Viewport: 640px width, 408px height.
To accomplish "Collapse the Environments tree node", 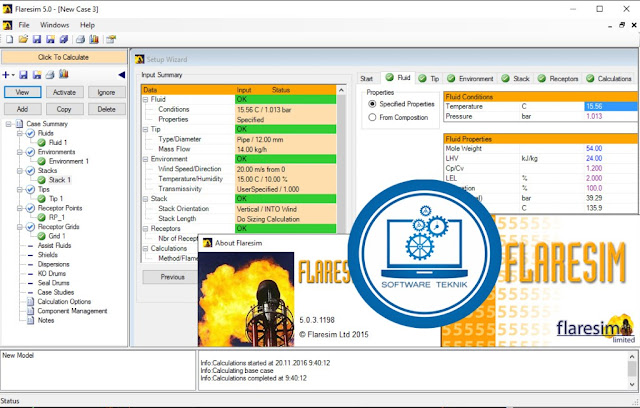I will [x=20, y=152].
